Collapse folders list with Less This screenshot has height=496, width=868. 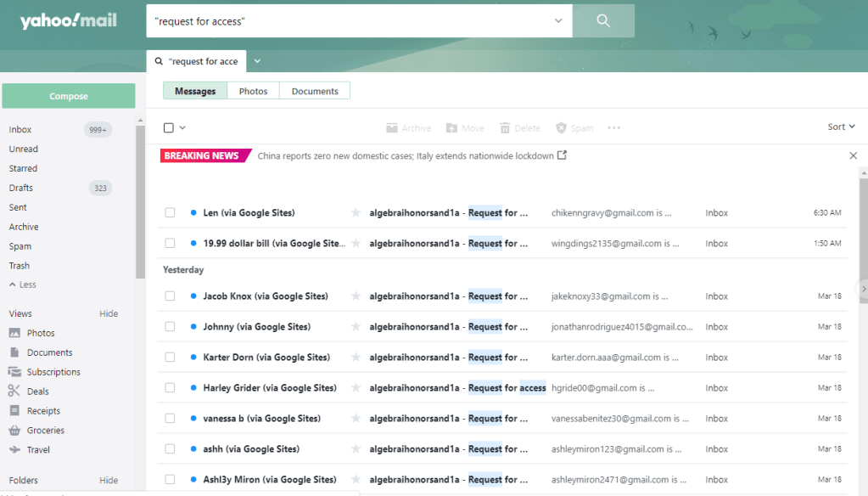point(23,285)
